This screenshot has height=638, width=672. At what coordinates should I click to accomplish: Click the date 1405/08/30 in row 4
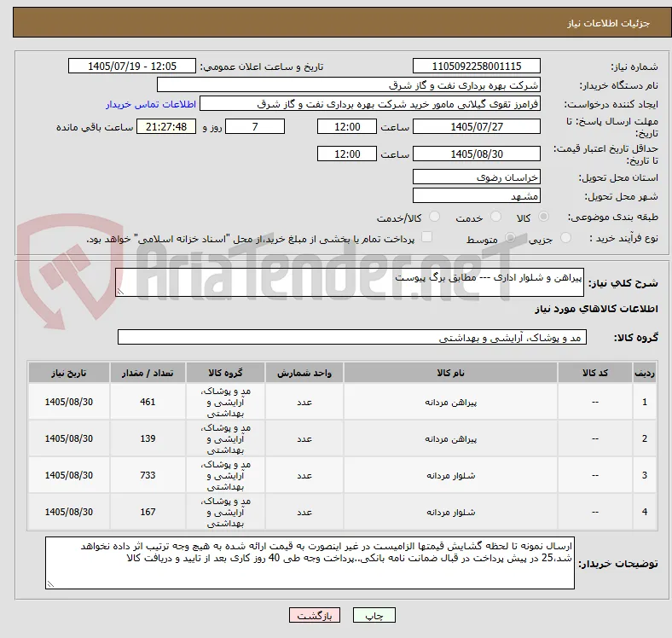point(69,512)
